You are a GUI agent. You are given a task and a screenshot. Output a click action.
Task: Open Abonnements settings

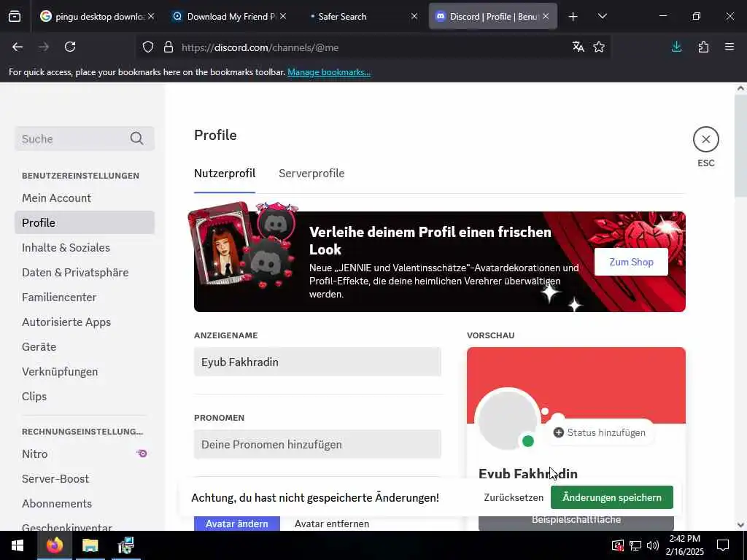tap(85, 503)
